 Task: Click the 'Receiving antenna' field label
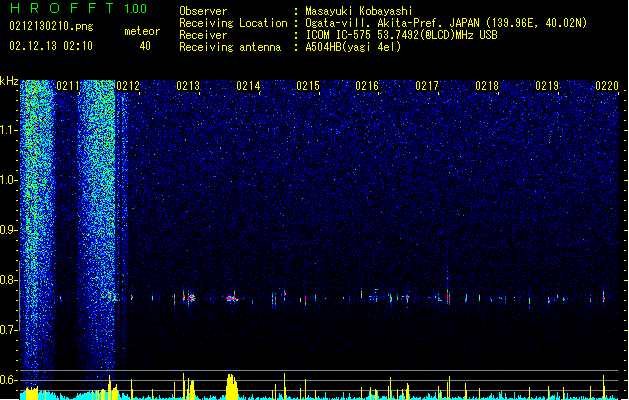point(230,47)
